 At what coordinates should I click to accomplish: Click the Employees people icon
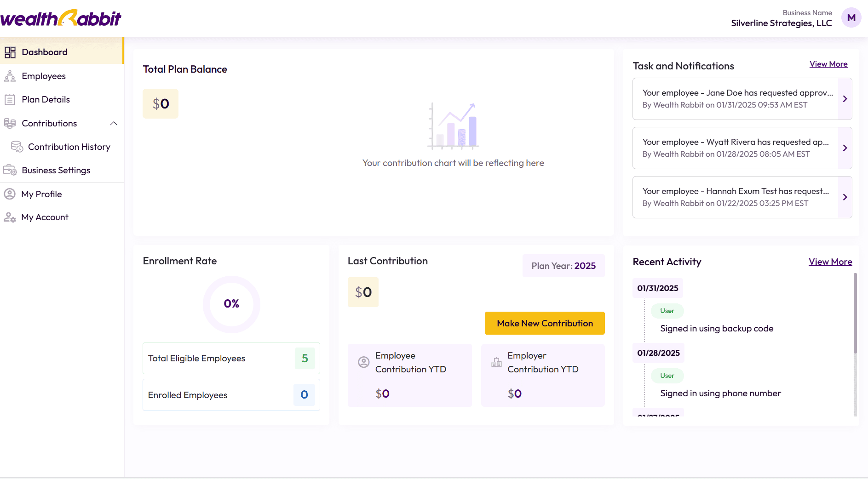[x=10, y=76]
